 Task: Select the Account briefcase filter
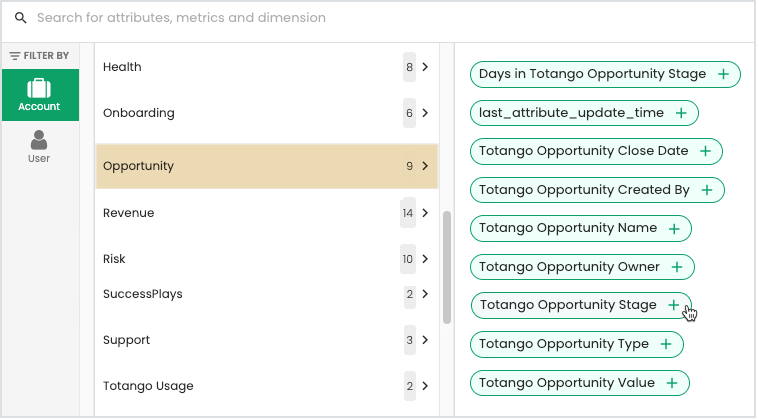point(40,95)
